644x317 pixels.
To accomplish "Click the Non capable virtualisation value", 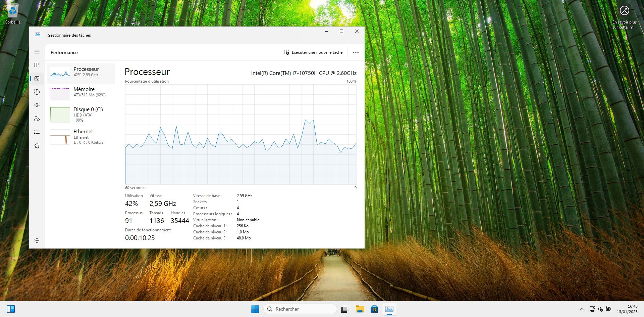I will [x=248, y=220].
